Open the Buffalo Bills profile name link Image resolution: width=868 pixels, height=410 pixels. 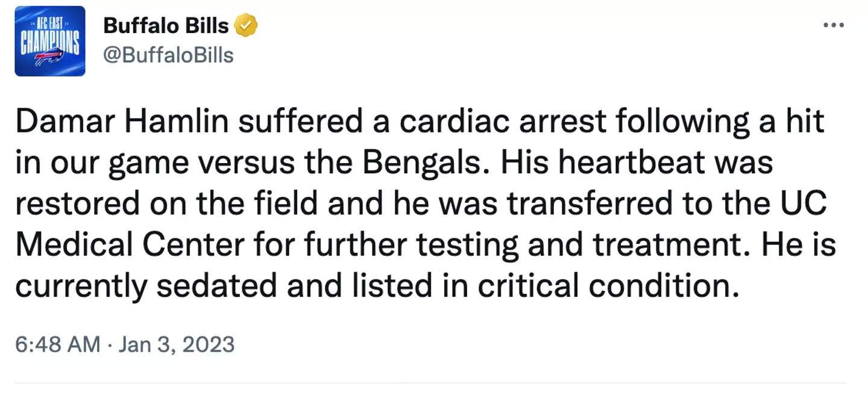click(x=166, y=25)
